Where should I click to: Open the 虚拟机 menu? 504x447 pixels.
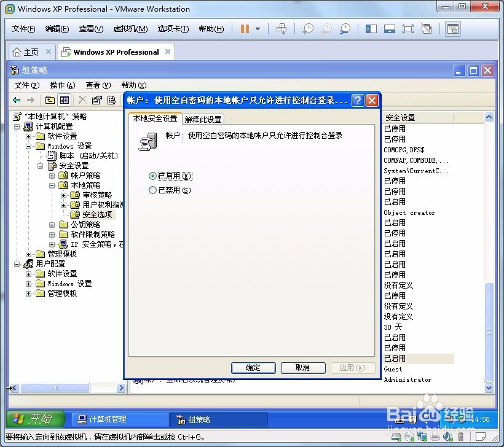[130, 28]
